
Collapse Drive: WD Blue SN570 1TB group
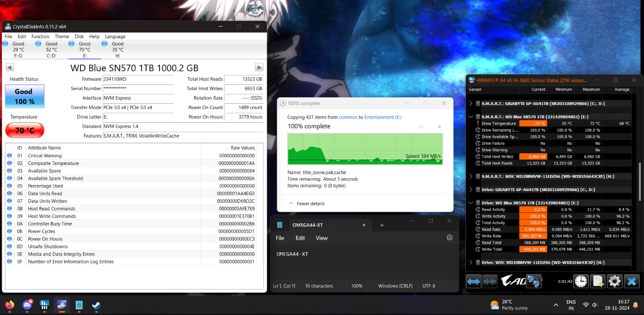471,203
